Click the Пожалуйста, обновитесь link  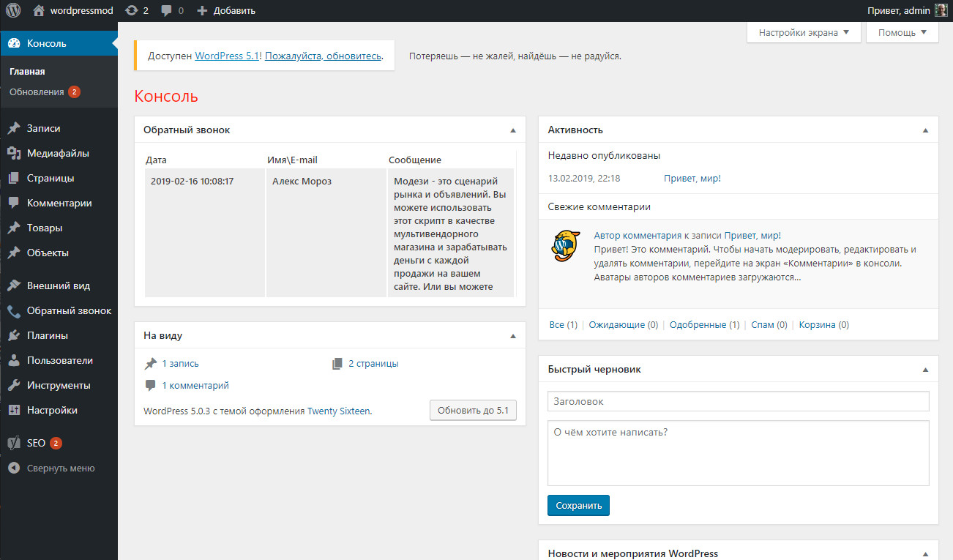pyautogui.click(x=323, y=56)
